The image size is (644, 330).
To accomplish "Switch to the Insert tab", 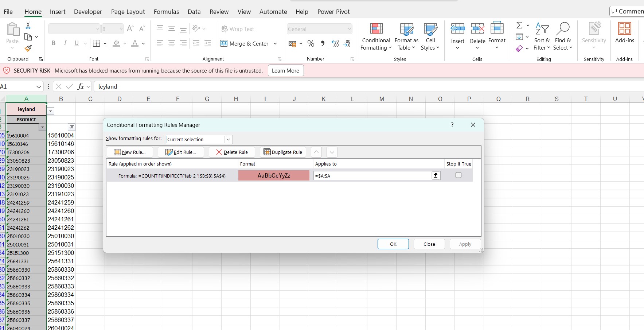I will tap(58, 12).
